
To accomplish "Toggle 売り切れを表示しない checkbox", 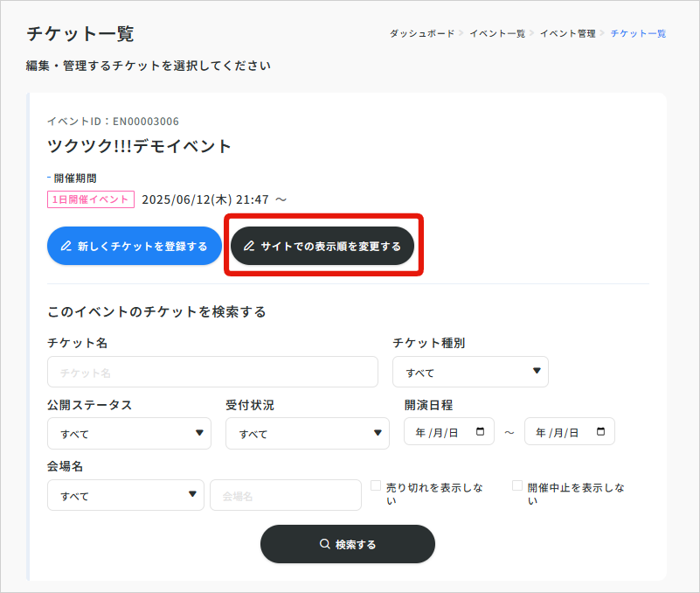I will 376,485.
